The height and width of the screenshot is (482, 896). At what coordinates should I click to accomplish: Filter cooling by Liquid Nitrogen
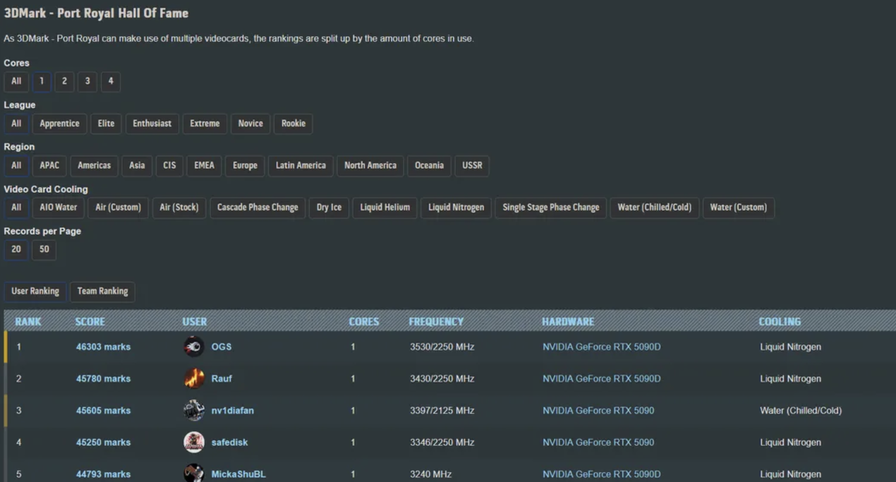[x=456, y=208]
